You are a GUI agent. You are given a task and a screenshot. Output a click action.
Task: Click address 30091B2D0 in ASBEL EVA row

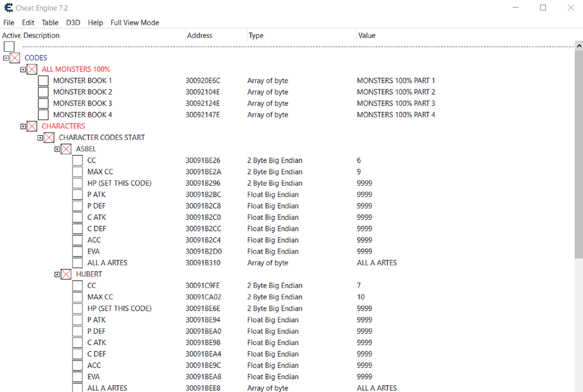(x=204, y=251)
